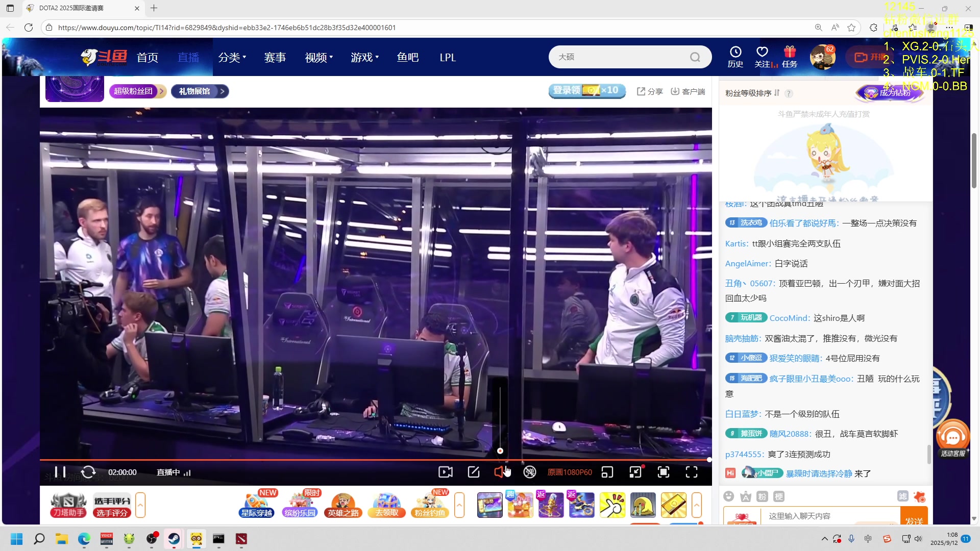Screen dimensions: 980x551
Task: Open the 粉丝钓鱼 fan fishing icon
Action: pos(430,504)
